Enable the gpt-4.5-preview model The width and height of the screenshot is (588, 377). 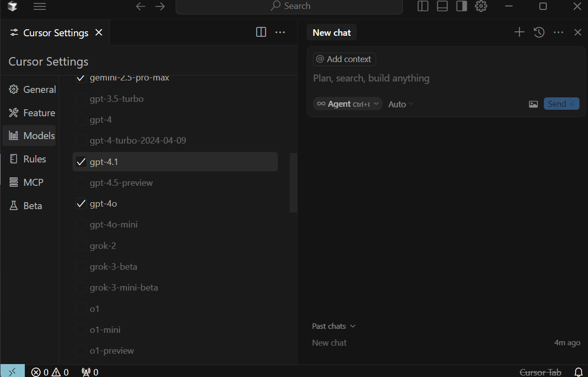click(x=81, y=183)
